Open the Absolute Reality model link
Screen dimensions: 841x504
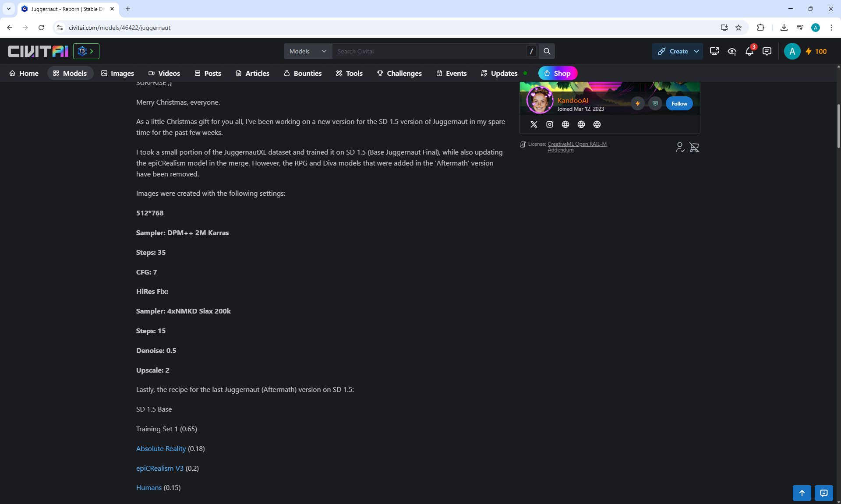[x=161, y=448]
